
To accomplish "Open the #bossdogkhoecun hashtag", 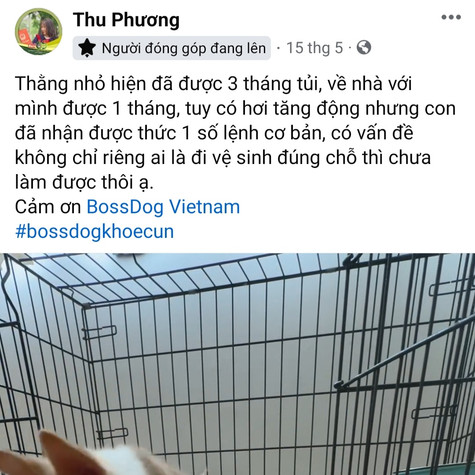I will coord(94,231).
